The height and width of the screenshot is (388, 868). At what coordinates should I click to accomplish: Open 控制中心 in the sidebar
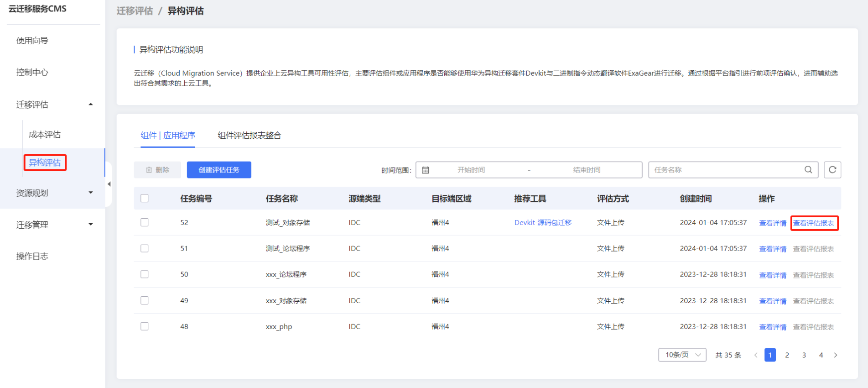click(32, 72)
